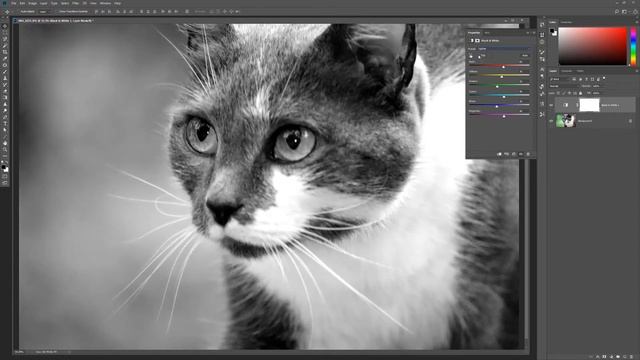The width and height of the screenshot is (640, 360).
Task: Select the Eyedropper tool
Action: coord(5,59)
